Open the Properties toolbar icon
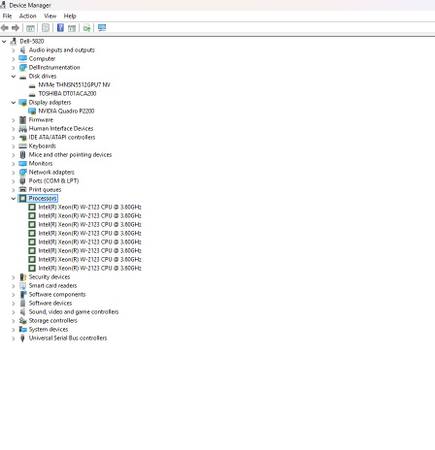This screenshot has height=450, width=435. click(46, 28)
